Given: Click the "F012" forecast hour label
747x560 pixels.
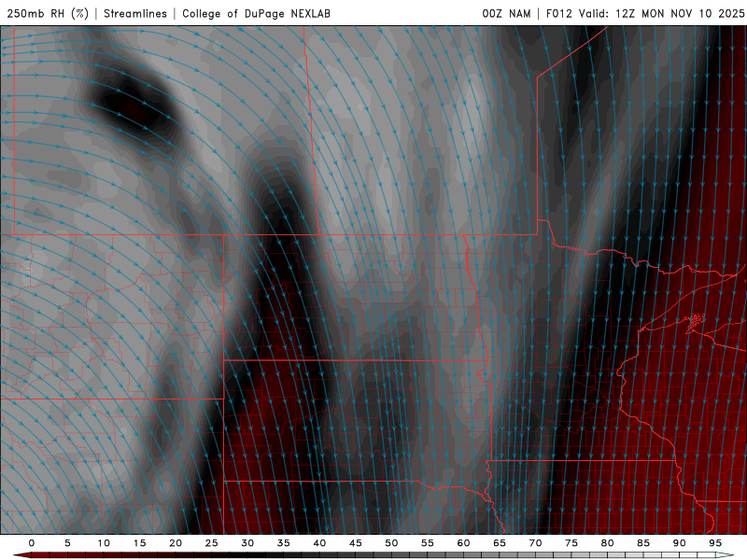Looking at the screenshot, I should click(558, 13).
